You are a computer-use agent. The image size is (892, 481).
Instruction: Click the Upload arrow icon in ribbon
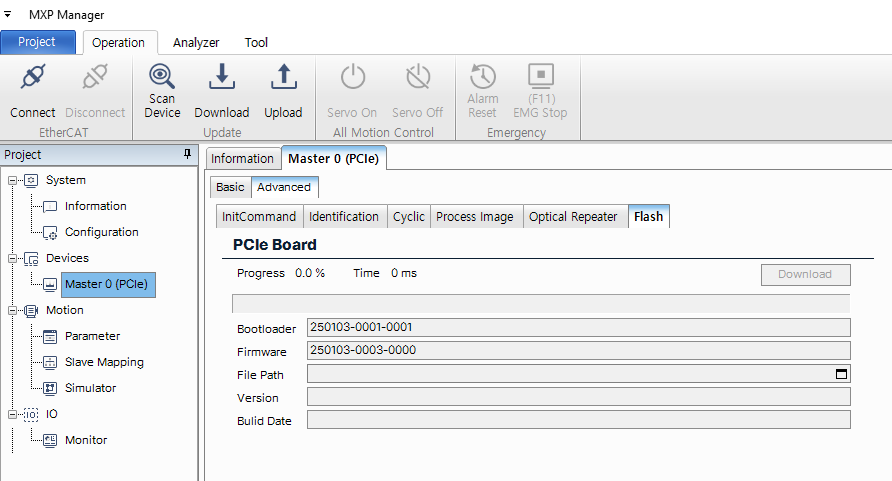click(283, 77)
